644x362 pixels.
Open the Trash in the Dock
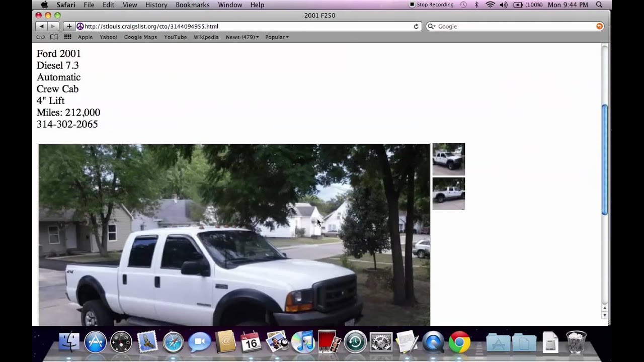(576, 342)
